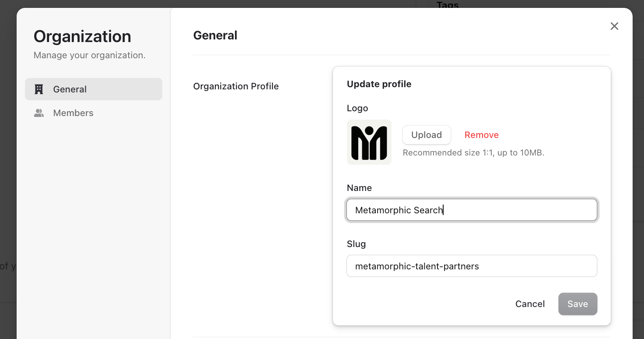Click the 'Name' field label
644x339 pixels.
coord(359,188)
